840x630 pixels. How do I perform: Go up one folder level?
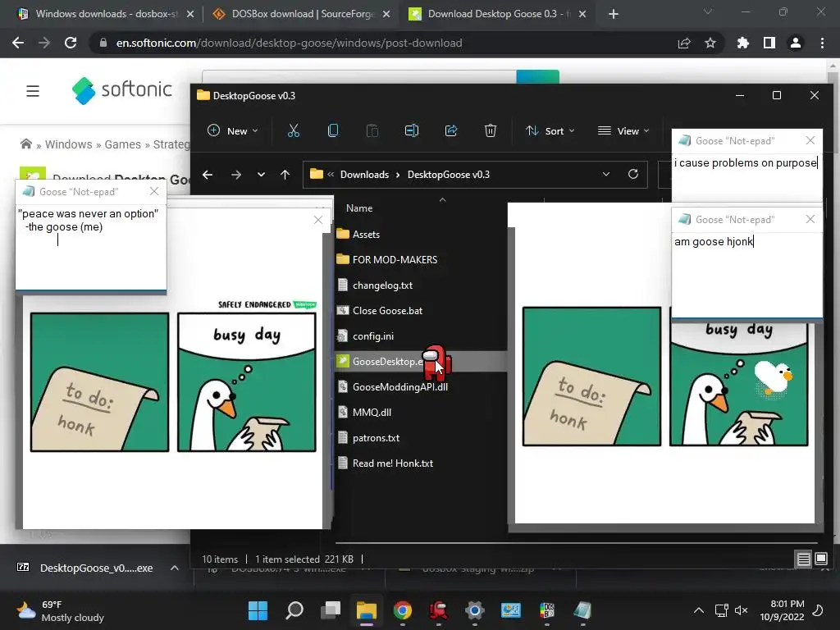coord(285,175)
